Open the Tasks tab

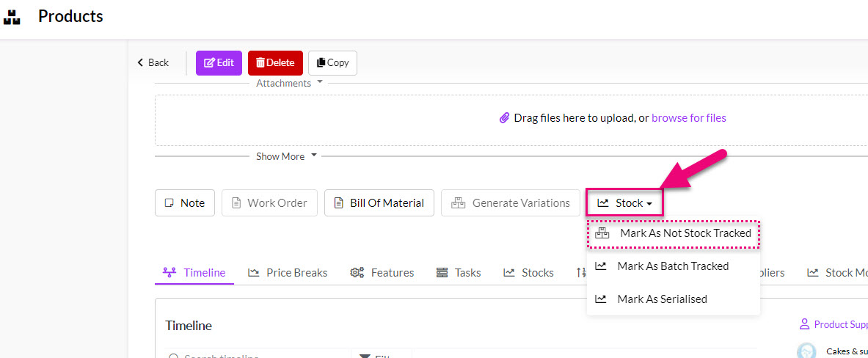459,273
